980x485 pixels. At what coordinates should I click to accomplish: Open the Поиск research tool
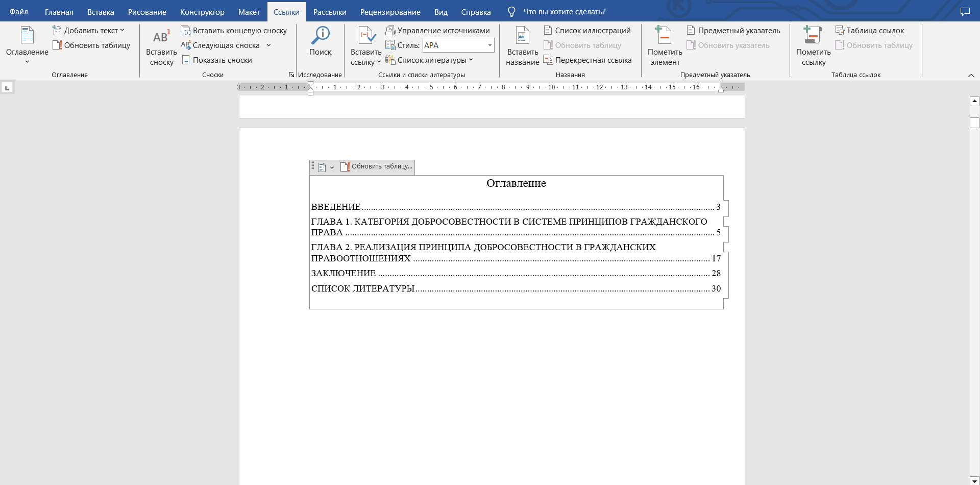coord(321,41)
